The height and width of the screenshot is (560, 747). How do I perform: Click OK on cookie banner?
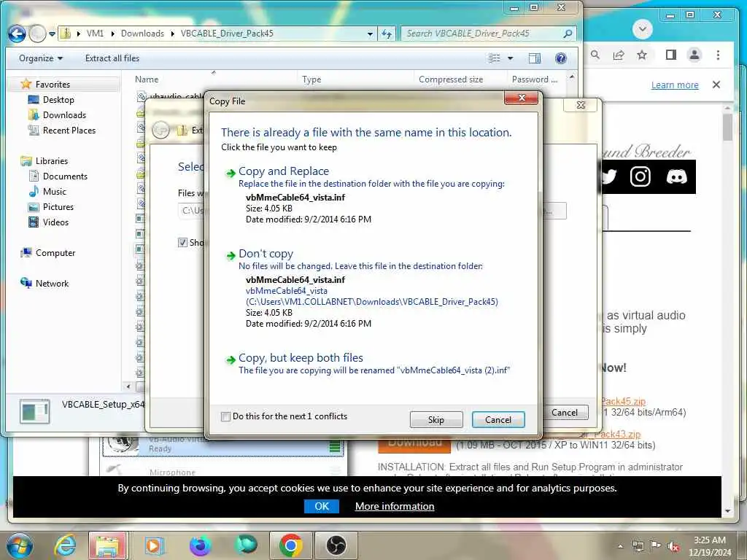[322, 506]
